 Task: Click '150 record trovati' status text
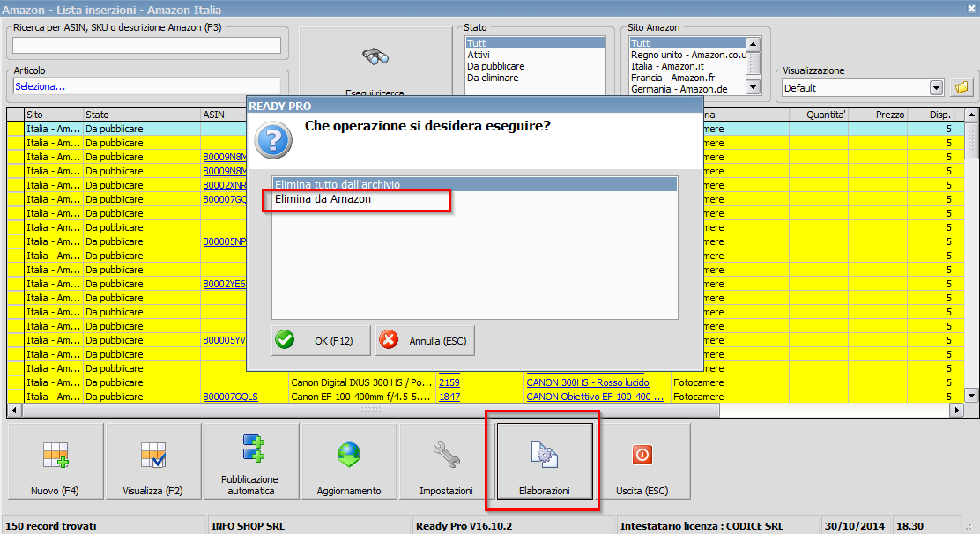click(x=50, y=526)
